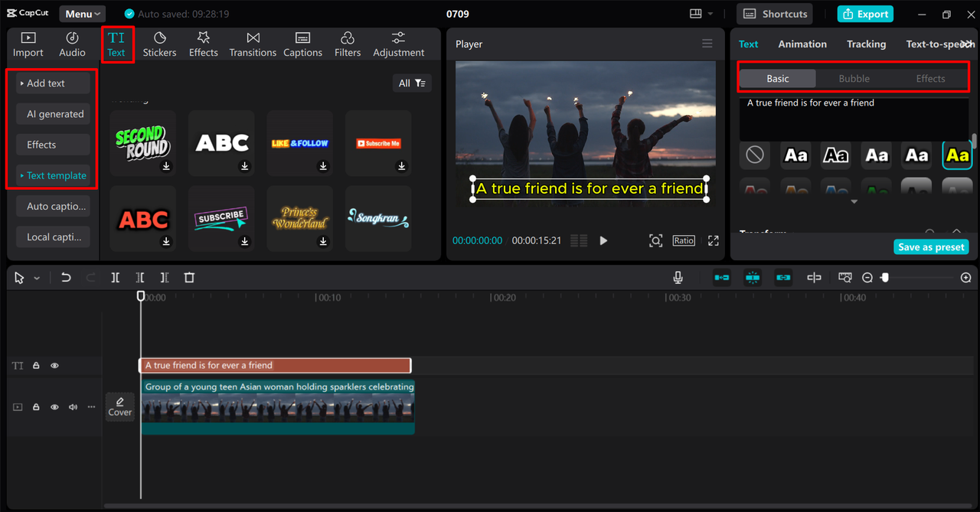Lock the video track

(x=36, y=407)
